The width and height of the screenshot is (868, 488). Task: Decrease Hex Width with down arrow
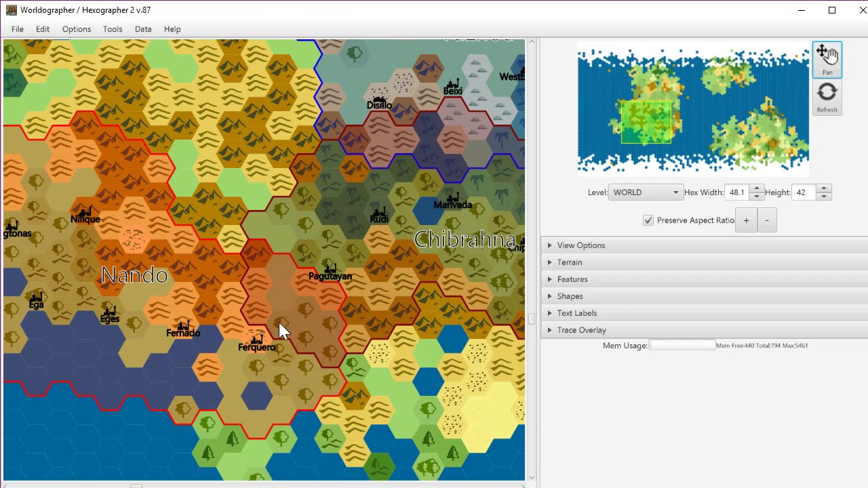756,197
